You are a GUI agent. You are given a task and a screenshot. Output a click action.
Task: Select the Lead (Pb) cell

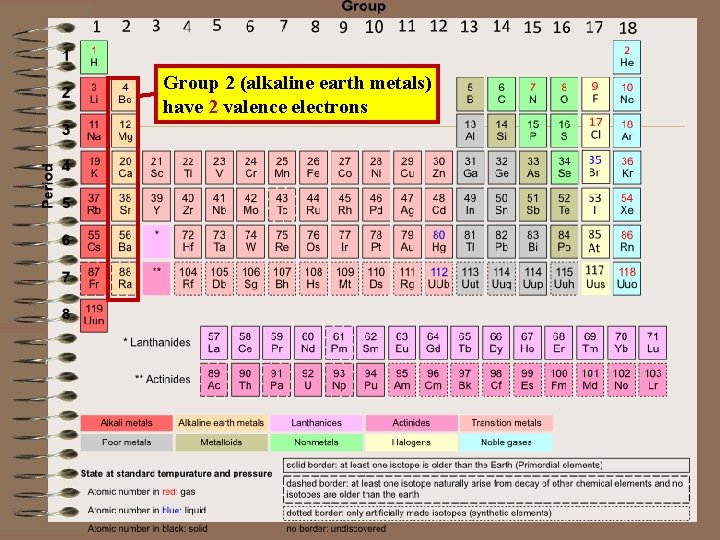(501, 241)
